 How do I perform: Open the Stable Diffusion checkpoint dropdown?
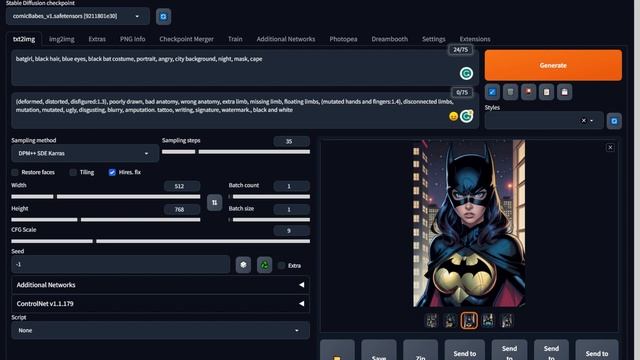pos(78,16)
